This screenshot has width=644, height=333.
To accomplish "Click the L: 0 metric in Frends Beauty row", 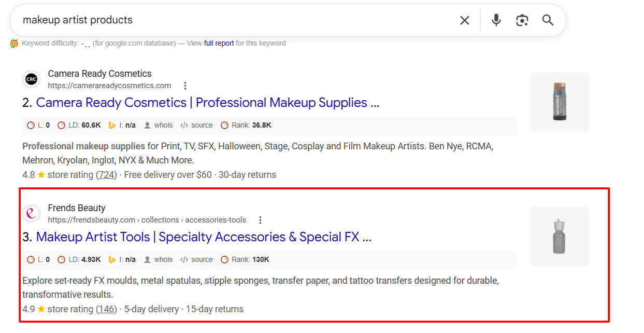I will (x=38, y=259).
